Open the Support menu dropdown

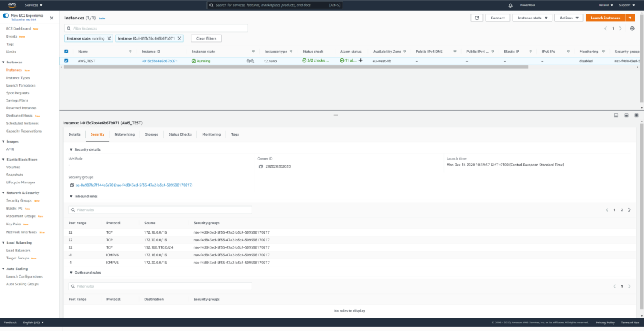[627, 5]
